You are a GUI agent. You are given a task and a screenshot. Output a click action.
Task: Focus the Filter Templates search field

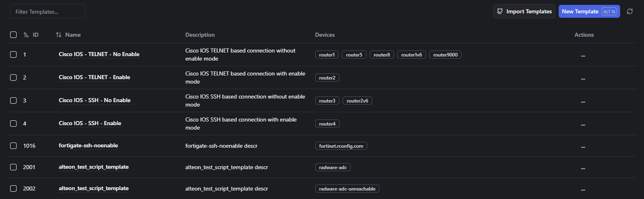point(47,12)
